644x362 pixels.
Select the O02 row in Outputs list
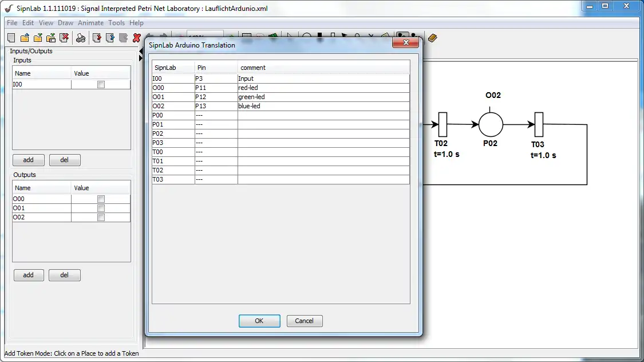click(x=72, y=217)
